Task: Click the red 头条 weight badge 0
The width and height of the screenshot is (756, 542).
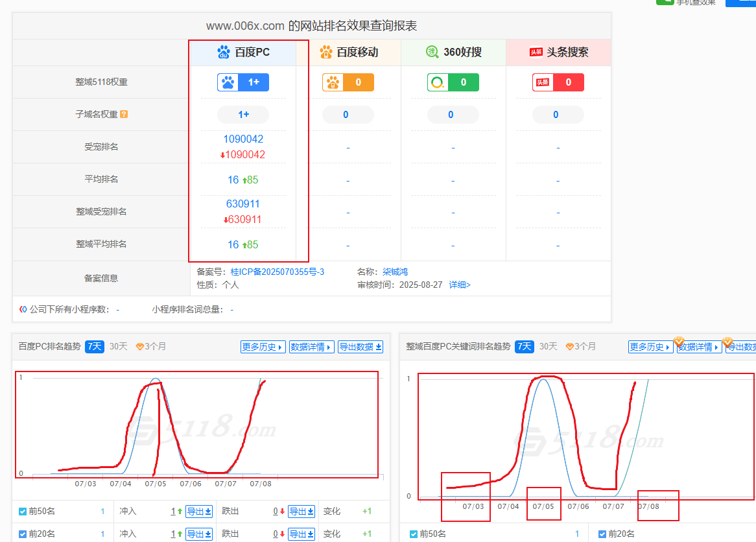Action: coord(558,82)
